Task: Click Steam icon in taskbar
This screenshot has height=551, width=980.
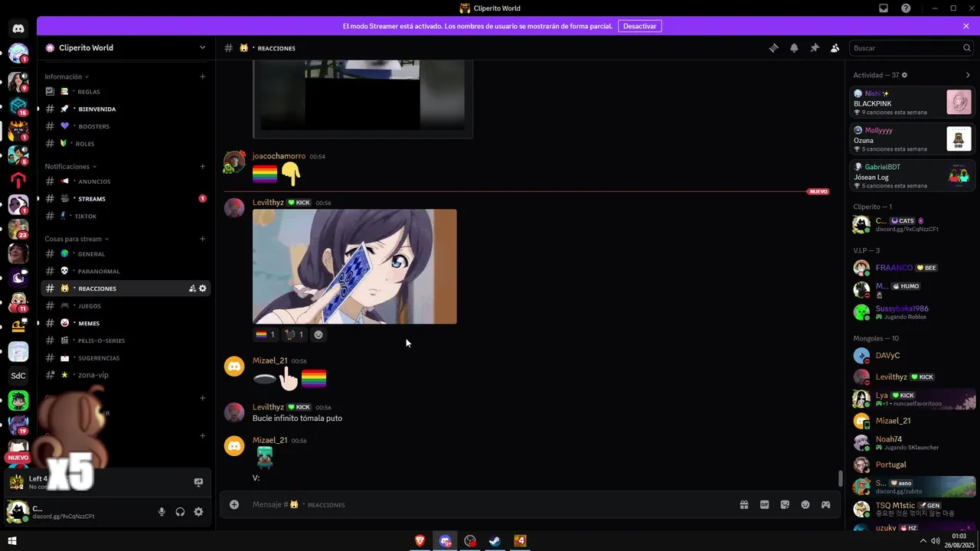Action: click(495, 541)
